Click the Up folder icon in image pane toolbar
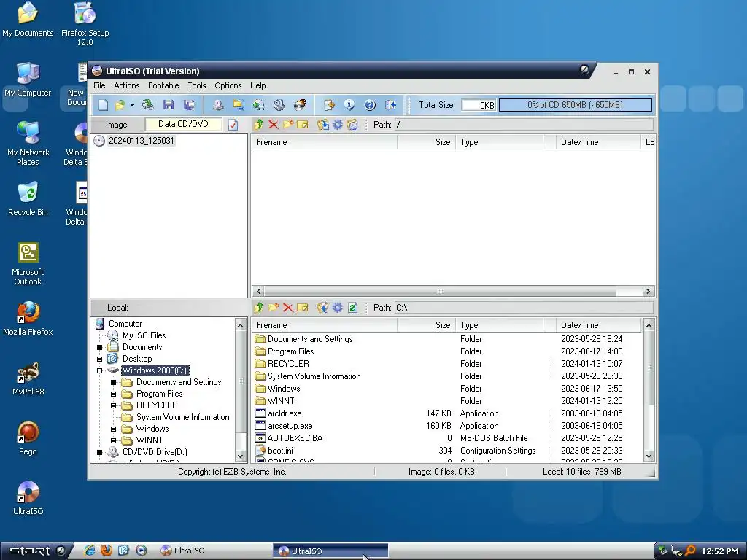Image resolution: width=747 pixels, height=560 pixels. [x=259, y=124]
